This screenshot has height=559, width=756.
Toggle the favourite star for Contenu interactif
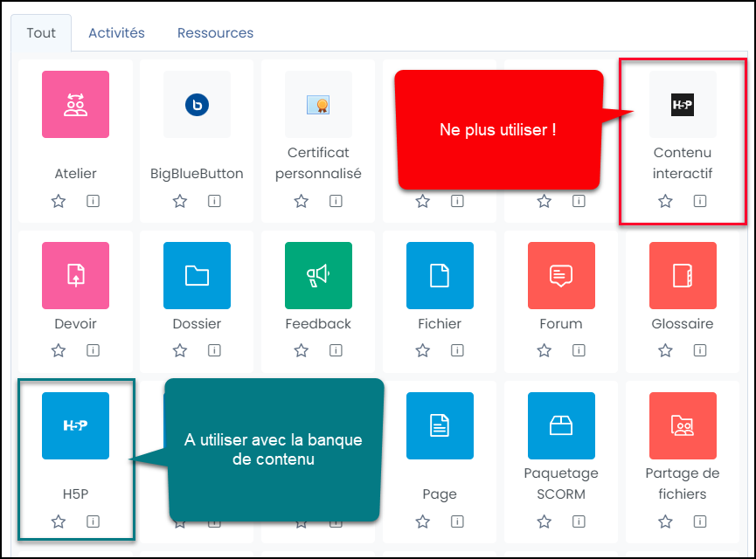[665, 201]
